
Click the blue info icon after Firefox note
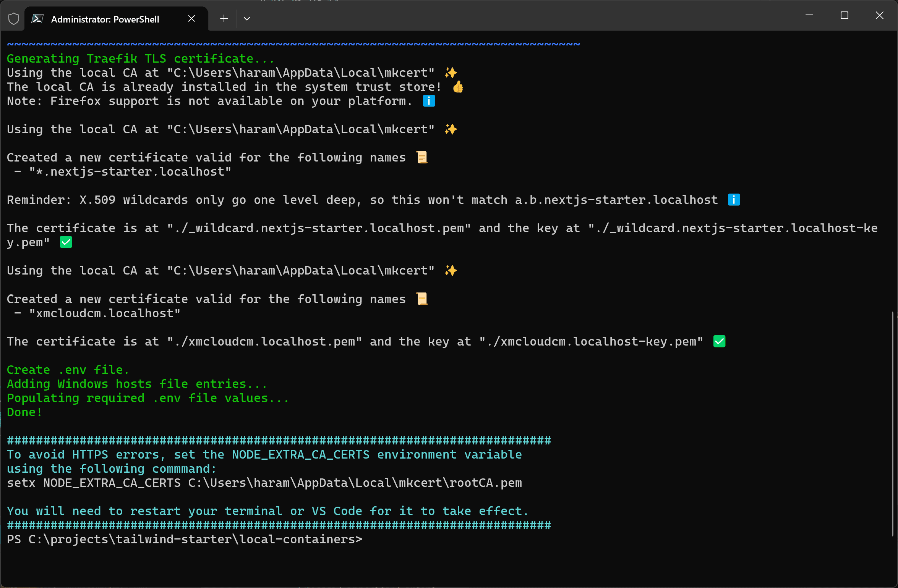click(x=429, y=101)
